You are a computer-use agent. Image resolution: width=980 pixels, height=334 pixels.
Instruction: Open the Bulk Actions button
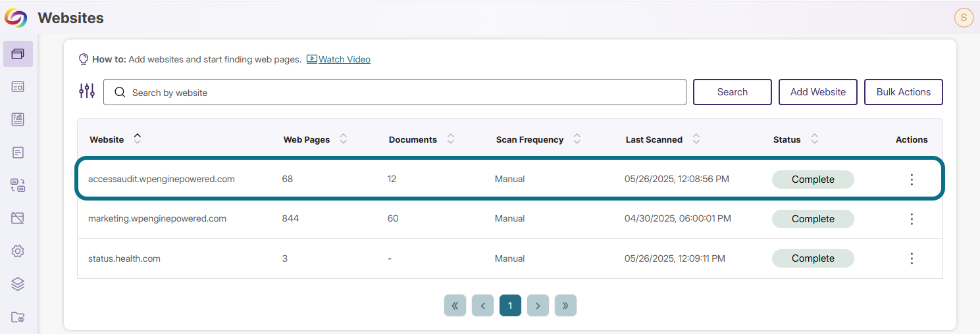point(904,92)
